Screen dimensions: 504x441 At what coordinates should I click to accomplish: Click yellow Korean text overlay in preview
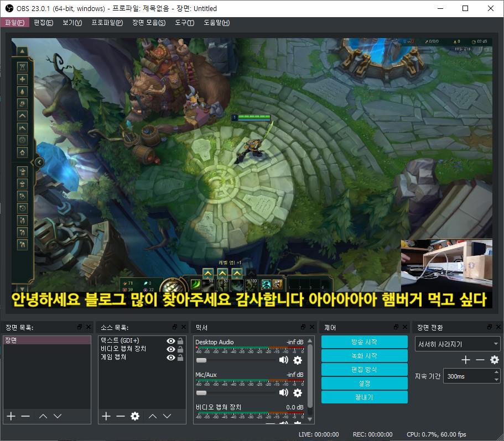pos(249,299)
